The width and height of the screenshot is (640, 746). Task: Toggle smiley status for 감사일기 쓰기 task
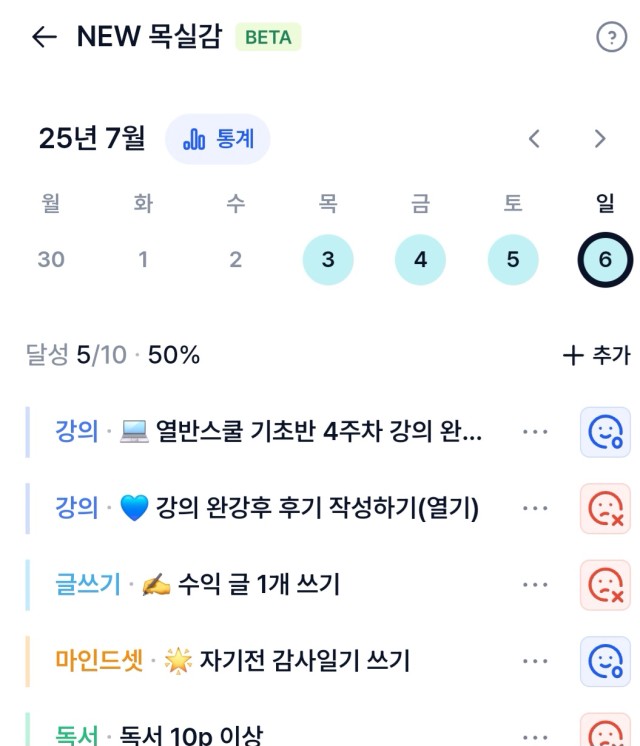pyautogui.click(x=605, y=661)
